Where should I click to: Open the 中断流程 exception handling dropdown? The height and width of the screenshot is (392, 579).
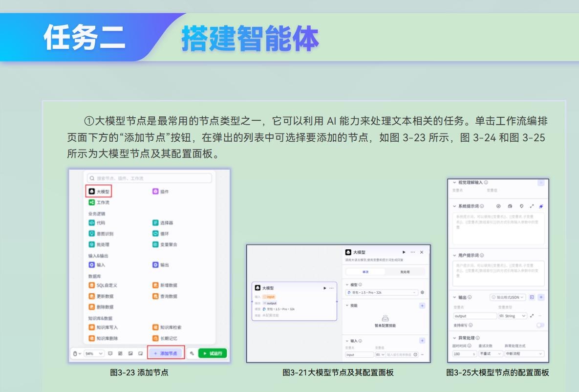pyautogui.click(x=524, y=353)
